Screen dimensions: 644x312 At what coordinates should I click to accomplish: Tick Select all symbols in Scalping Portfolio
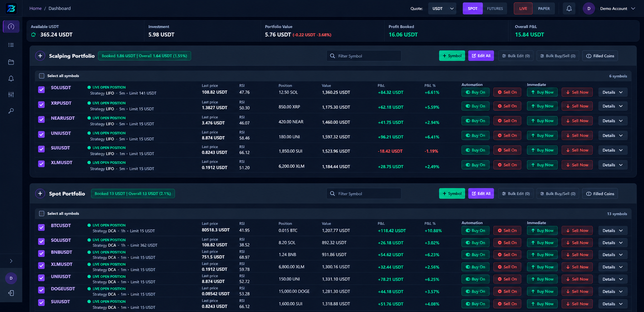(41, 76)
